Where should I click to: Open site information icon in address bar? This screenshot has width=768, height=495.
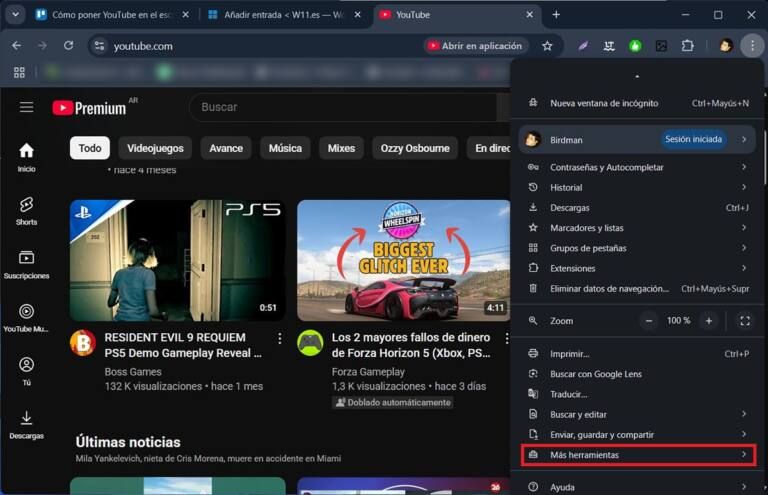pyautogui.click(x=99, y=46)
